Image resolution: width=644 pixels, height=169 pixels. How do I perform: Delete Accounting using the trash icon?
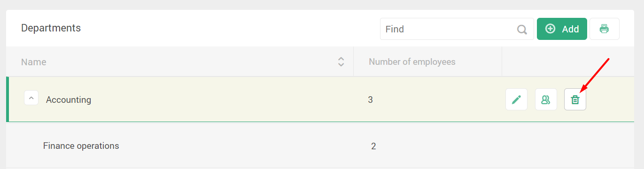[x=575, y=100]
